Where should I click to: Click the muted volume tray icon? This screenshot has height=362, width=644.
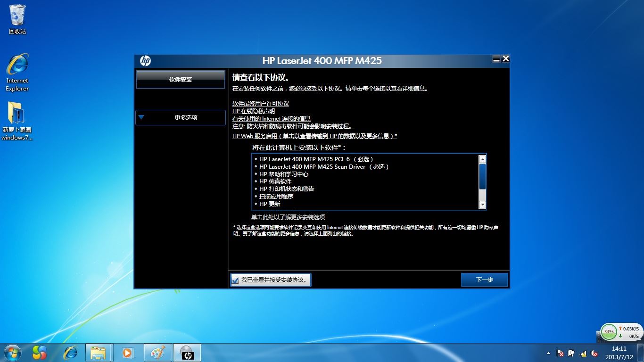(594, 353)
